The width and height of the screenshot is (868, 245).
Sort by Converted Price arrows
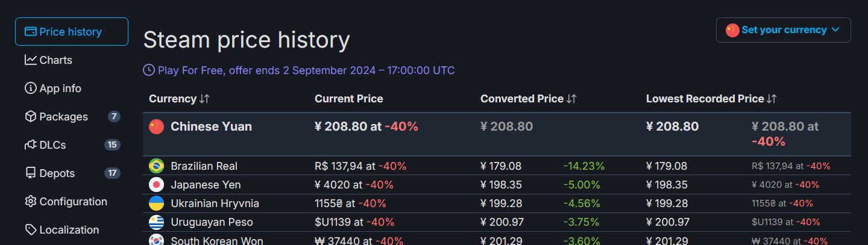click(571, 99)
